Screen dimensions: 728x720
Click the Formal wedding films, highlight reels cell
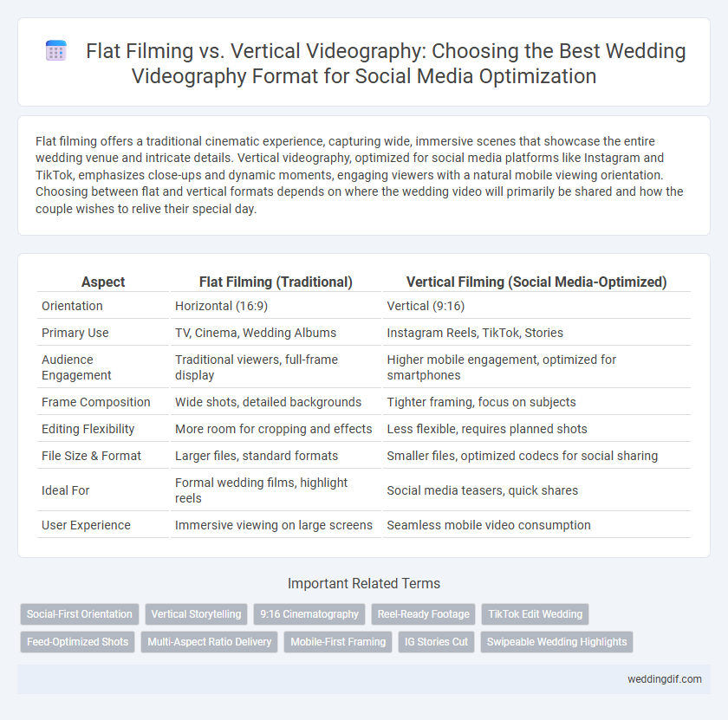point(276,490)
